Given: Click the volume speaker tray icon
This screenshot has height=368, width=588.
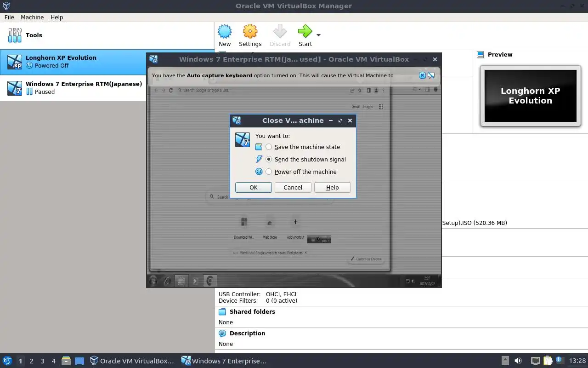Looking at the screenshot, I should pyautogui.click(x=518, y=361).
